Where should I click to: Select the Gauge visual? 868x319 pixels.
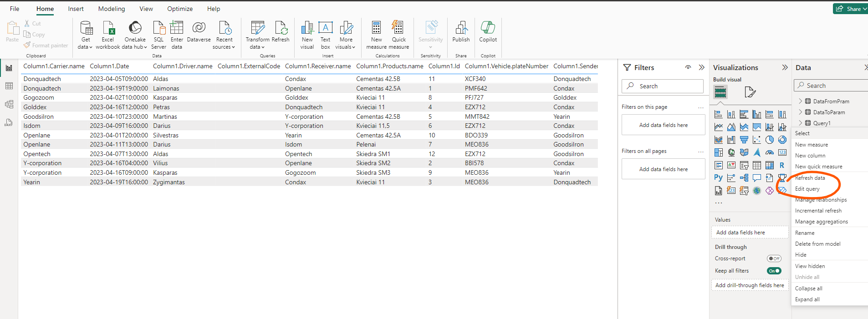[769, 152]
